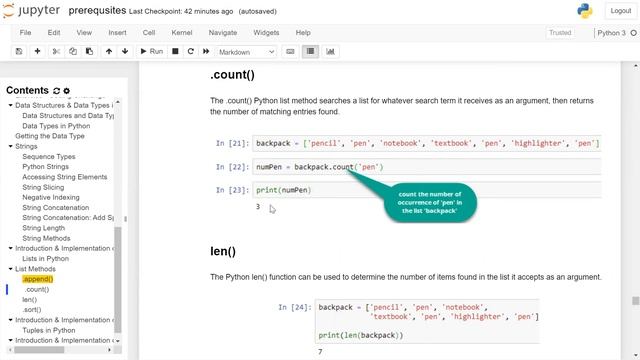Collapse the List Methods section

click(x=10, y=269)
